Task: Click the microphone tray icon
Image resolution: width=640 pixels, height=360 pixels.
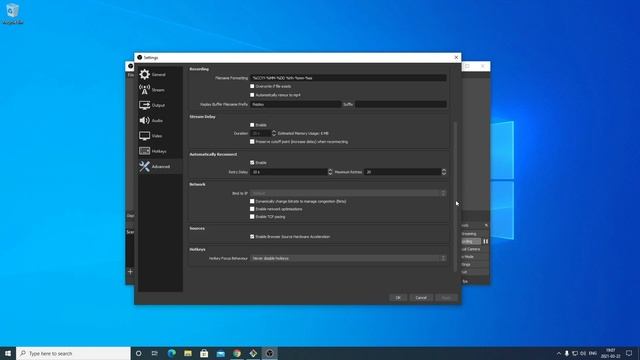Action: click(x=567, y=353)
